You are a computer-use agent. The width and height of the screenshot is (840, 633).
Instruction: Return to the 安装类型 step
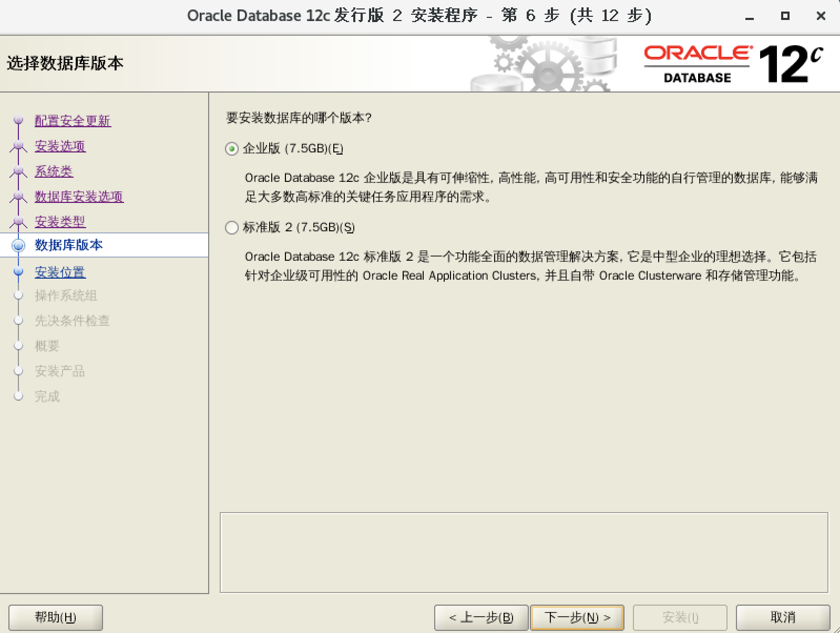coord(60,222)
